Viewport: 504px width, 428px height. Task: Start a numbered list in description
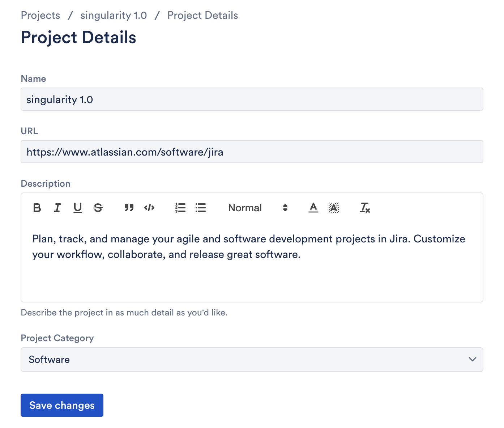click(180, 208)
